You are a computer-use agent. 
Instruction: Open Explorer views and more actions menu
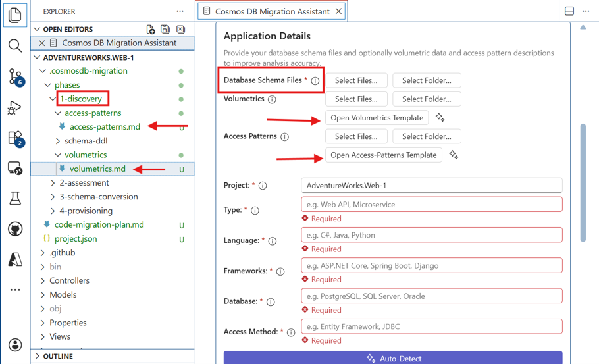(x=180, y=11)
